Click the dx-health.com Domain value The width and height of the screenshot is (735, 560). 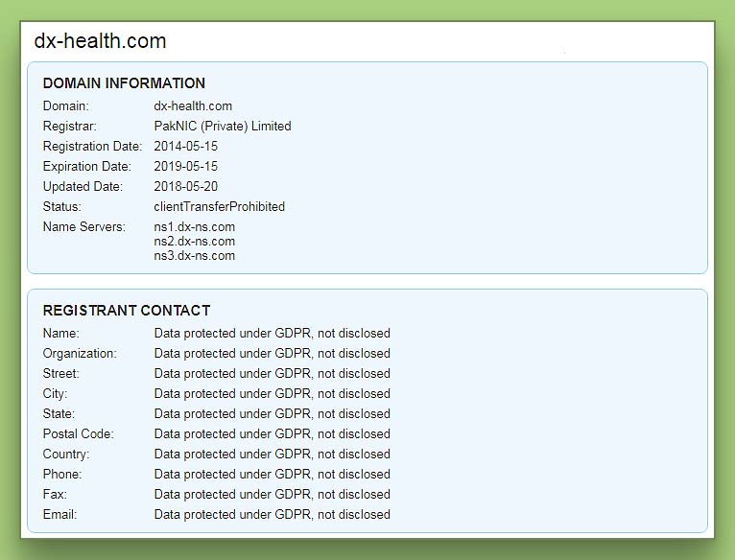coord(193,106)
